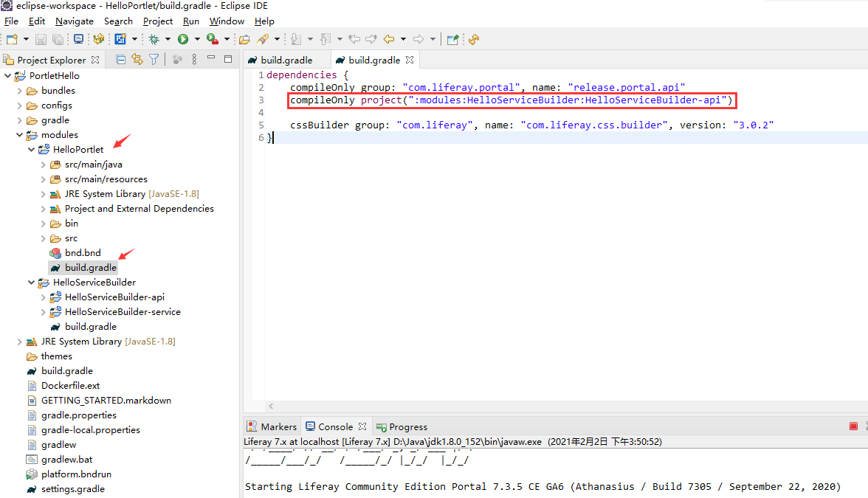Open the External Tools dropdown arrow

pyautogui.click(x=227, y=39)
